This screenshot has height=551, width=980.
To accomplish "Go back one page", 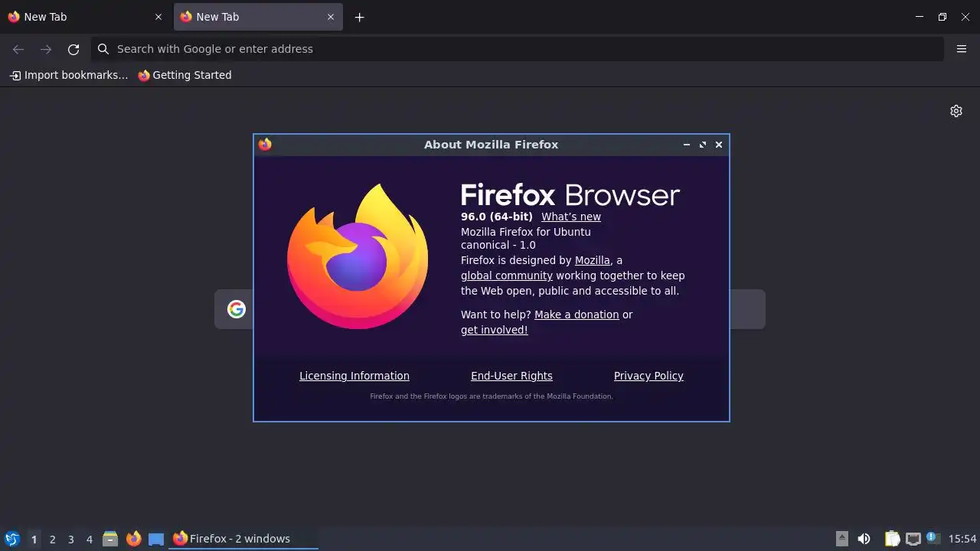I will (x=18, y=49).
